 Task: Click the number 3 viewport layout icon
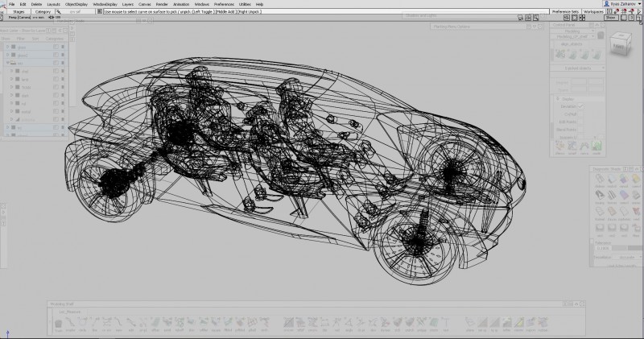pos(631,18)
